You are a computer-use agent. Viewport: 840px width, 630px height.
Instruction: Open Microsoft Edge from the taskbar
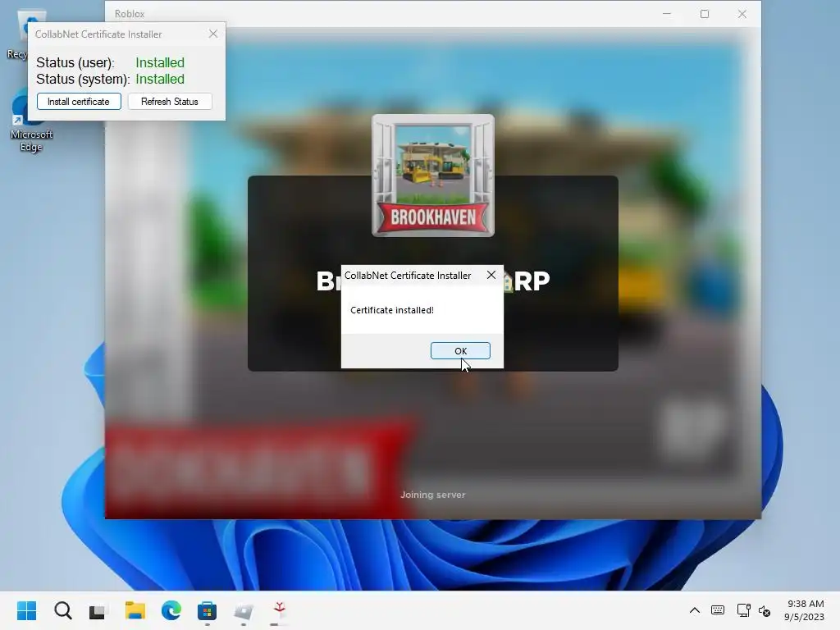[x=171, y=610]
